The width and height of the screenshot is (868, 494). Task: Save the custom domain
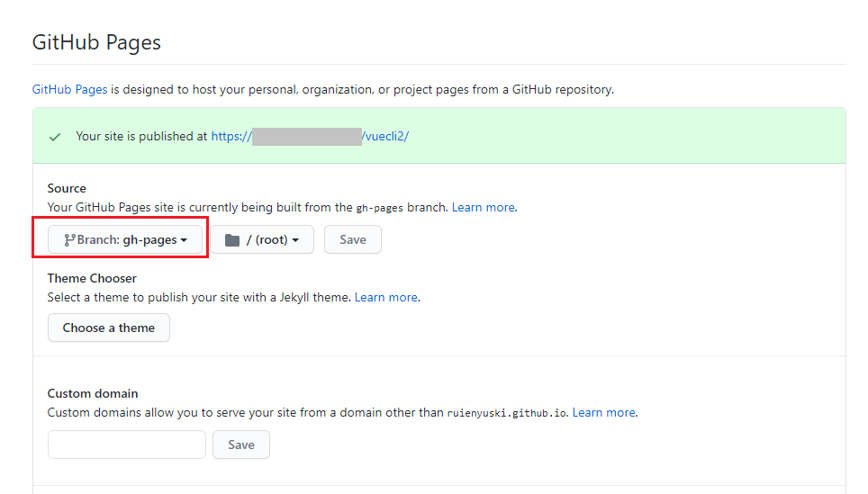(x=241, y=445)
